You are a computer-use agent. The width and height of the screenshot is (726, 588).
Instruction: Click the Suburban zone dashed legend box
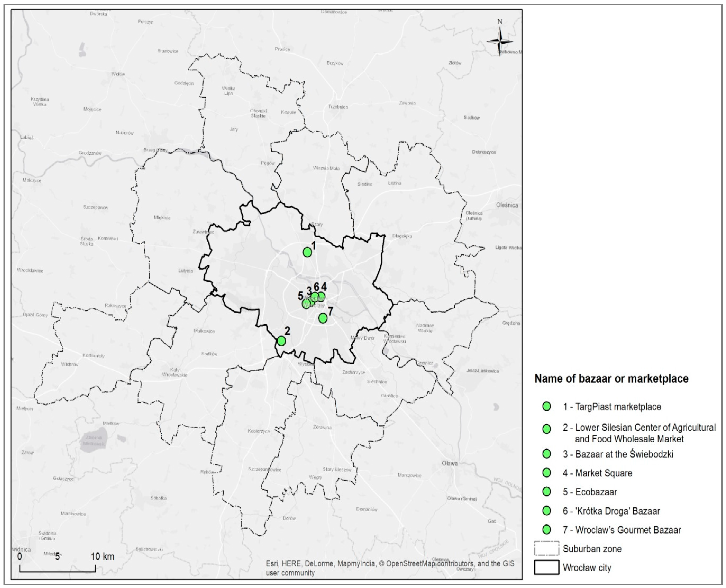547,548
